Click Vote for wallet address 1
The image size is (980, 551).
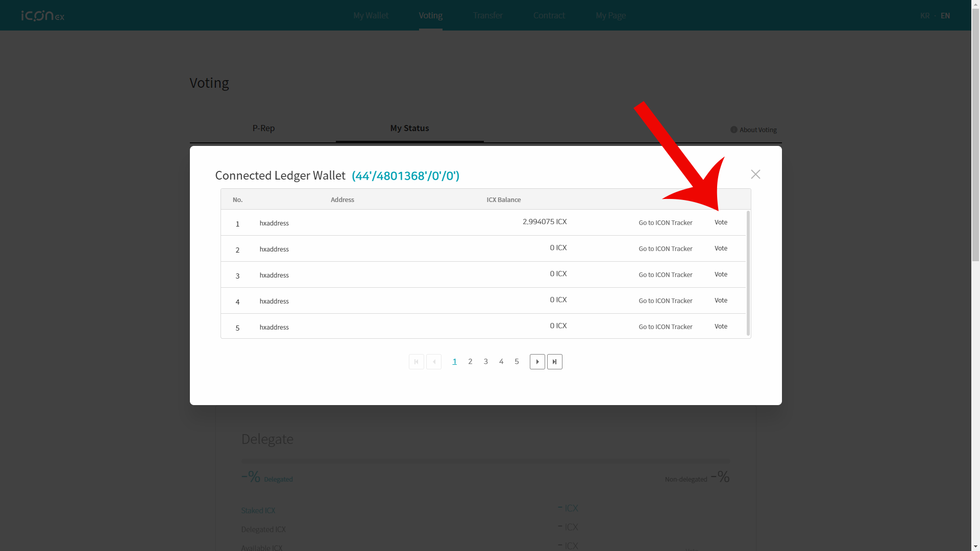tap(721, 222)
